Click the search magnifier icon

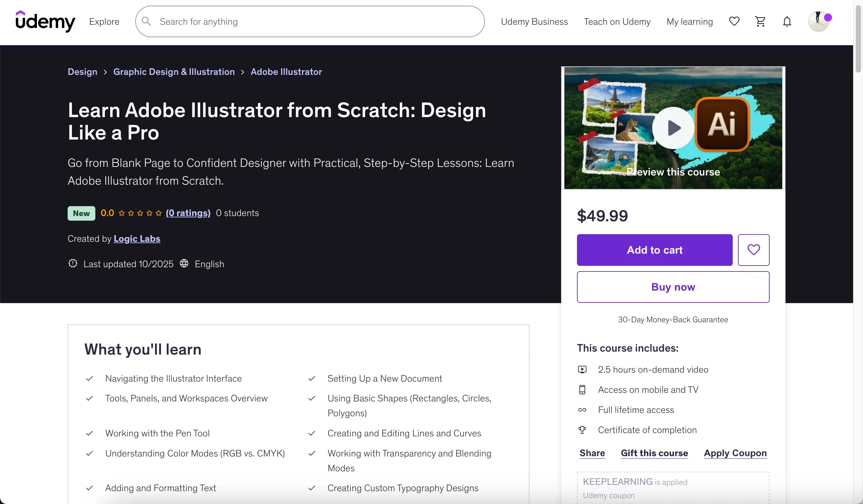coord(146,21)
